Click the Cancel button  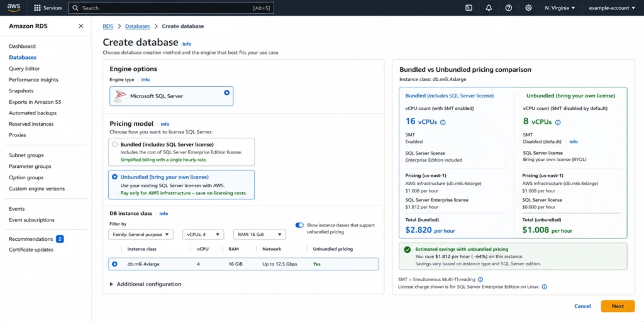[582, 306]
